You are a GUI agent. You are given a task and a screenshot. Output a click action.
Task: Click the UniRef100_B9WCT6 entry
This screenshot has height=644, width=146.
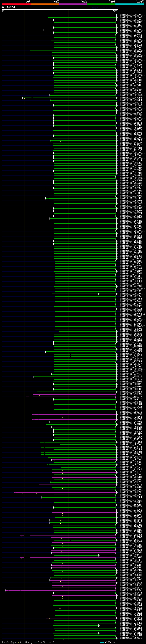pos(131,371)
